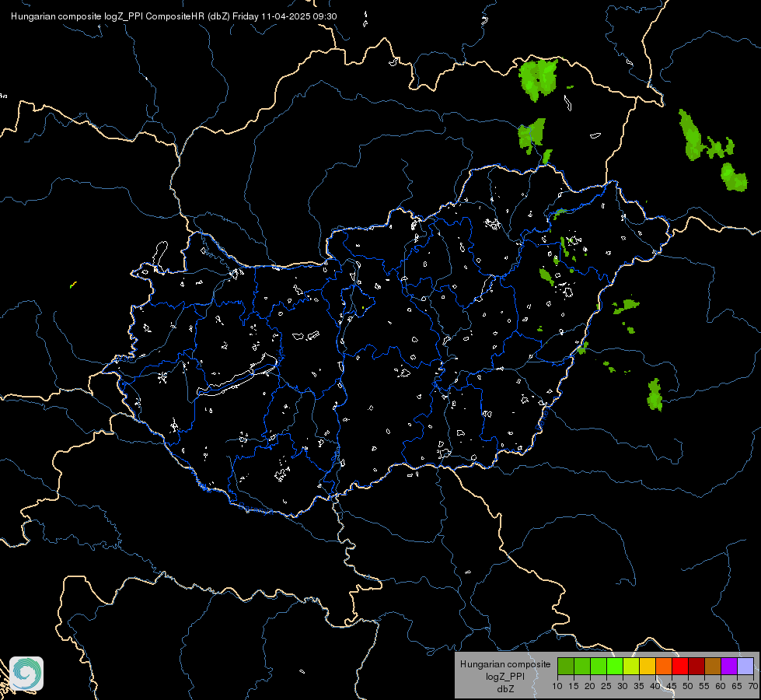Viewport: 761px width, 700px height.
Task: Click the 30–35 dBZ yellow-green legend swatch
Action: pyautogui.click(x=631, y=666)
